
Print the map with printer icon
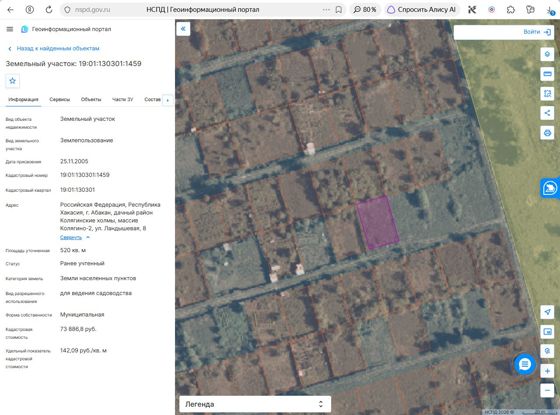(547, 133)
